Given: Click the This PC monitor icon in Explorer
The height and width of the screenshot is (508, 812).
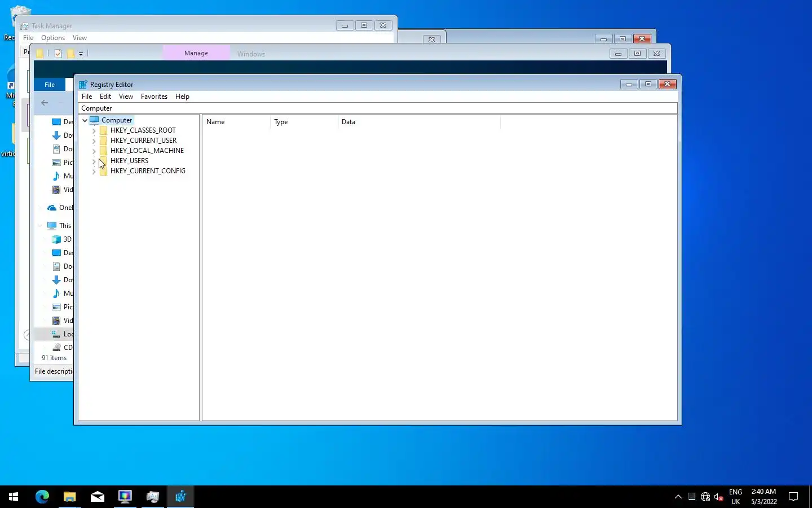Looking at the screenshot, I should (52, 226).
